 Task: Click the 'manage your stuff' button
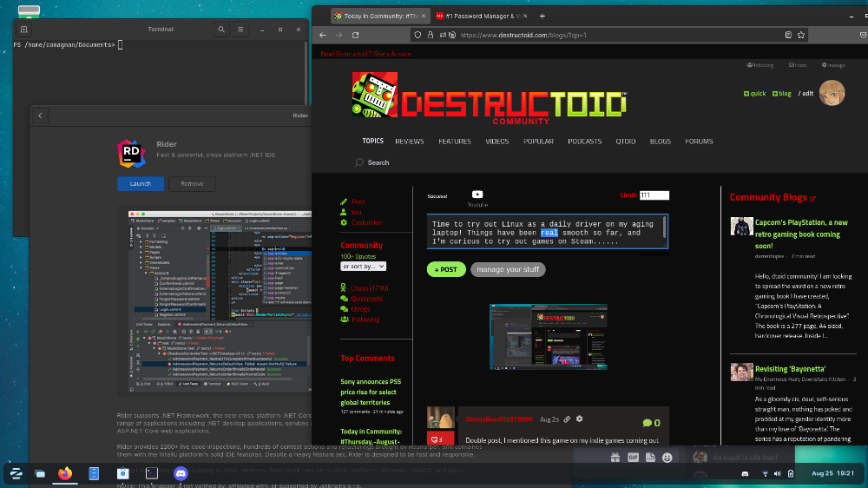click(x=508, y=269)
